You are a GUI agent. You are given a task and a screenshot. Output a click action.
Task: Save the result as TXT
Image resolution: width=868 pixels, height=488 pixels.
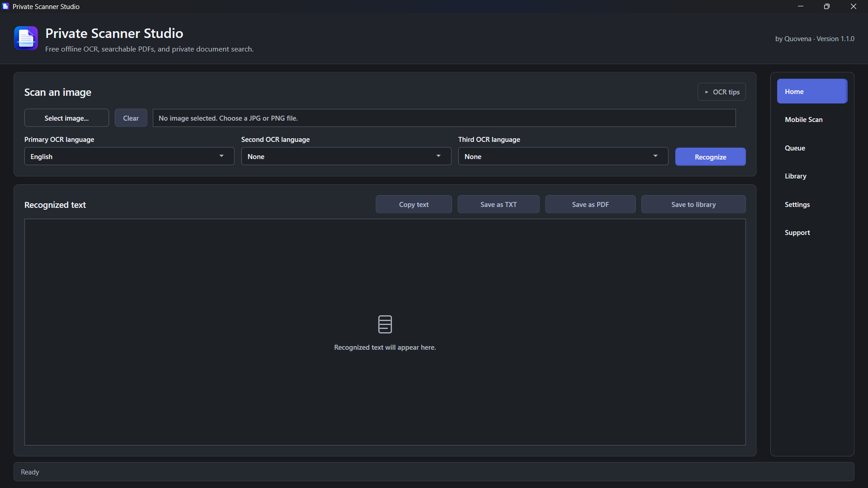click(498, 204)
